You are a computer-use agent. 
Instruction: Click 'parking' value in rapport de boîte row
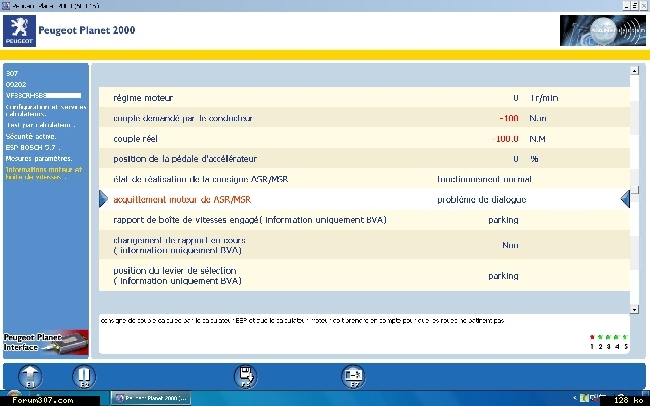[x=503, y=220]
